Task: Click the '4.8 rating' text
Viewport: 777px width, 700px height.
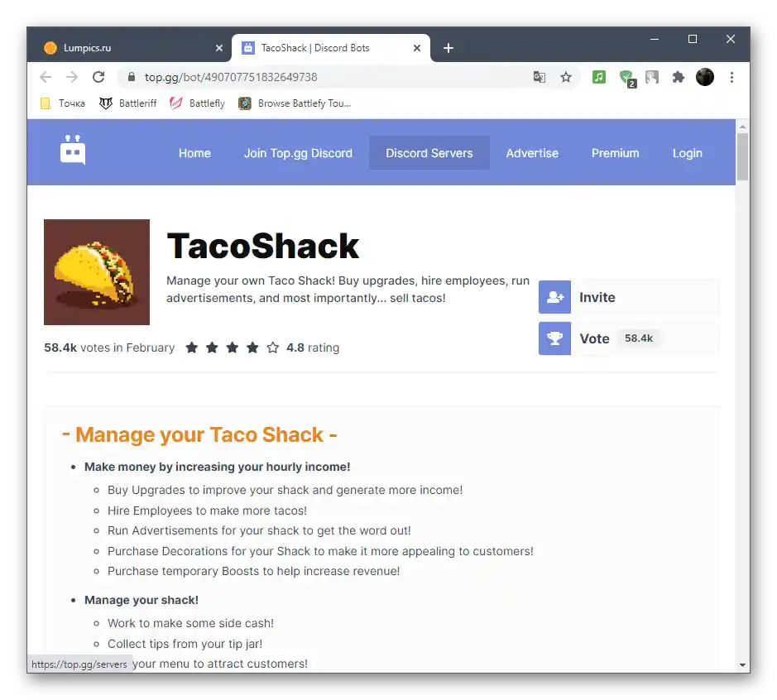Action: (313, 348)
